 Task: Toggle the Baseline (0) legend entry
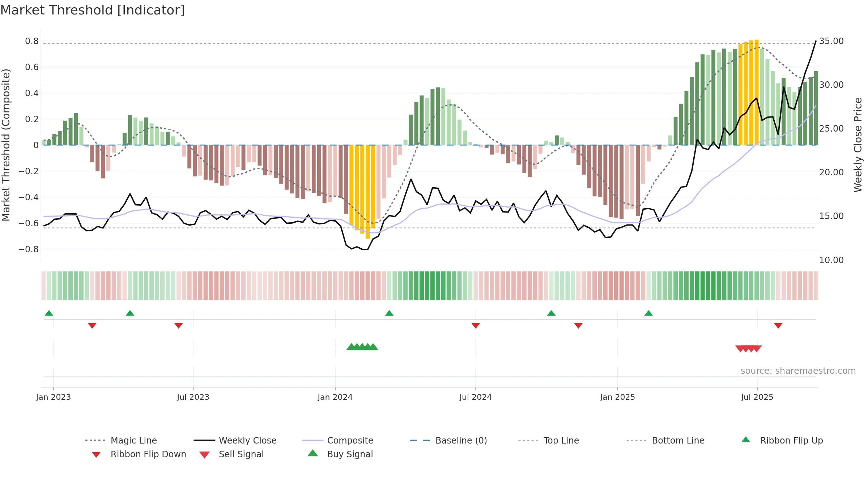pos(448,440)
